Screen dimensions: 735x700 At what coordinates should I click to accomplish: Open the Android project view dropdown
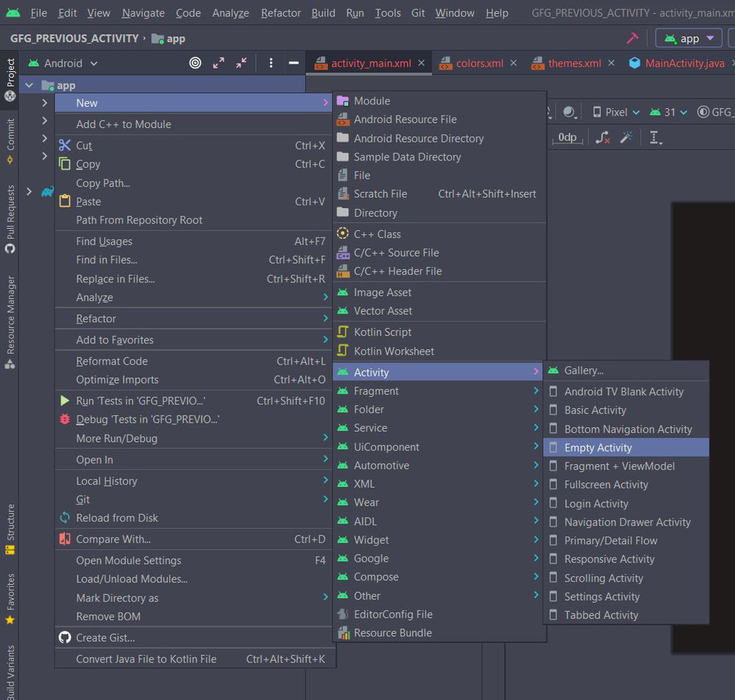tap(70, 63)
